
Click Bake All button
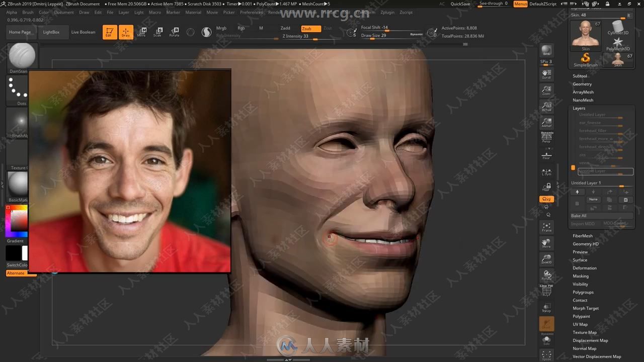(601, 216)
